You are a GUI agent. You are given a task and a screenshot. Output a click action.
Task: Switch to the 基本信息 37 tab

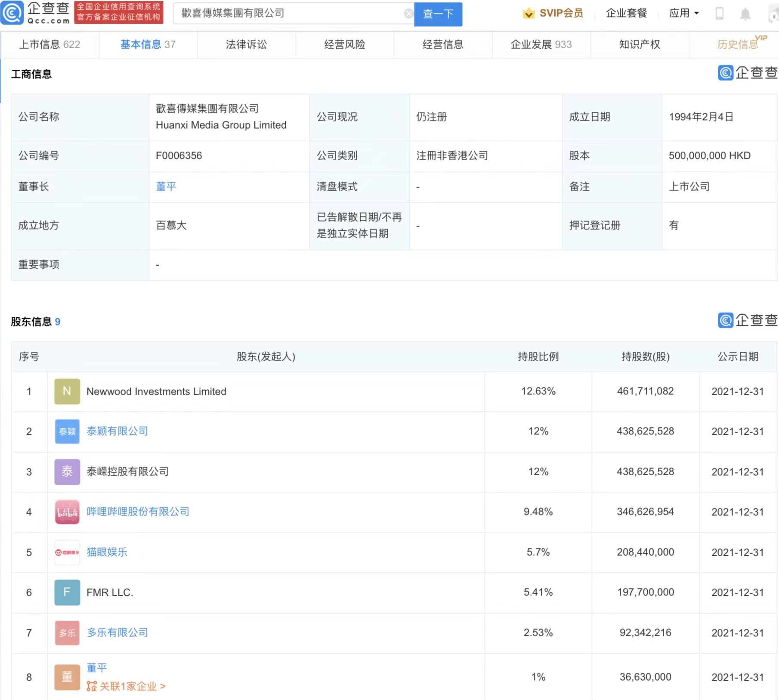tap(148, 44)
